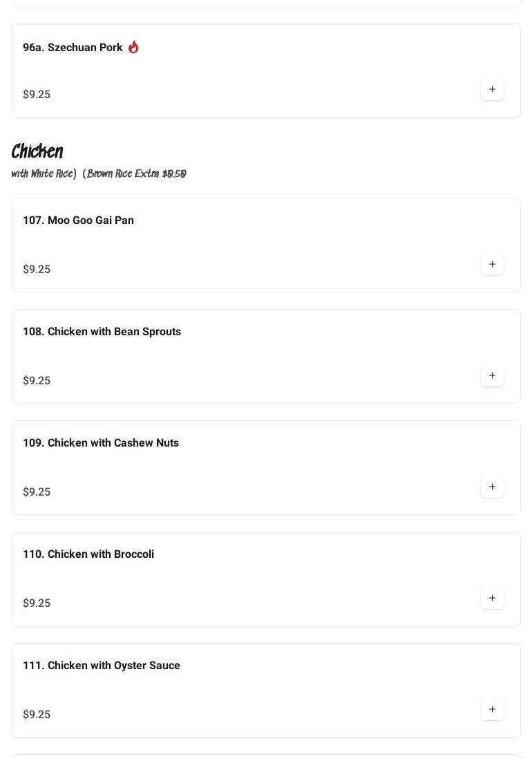Click the $9.25 price under Szechuan Pork

click(37, 95)
